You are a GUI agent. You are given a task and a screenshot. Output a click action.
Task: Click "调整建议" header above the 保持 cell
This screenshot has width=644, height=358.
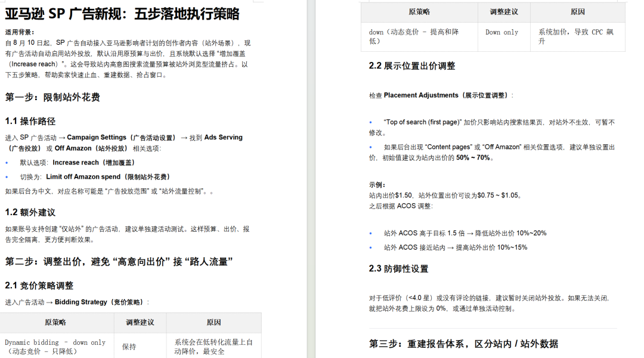point(140,322)
